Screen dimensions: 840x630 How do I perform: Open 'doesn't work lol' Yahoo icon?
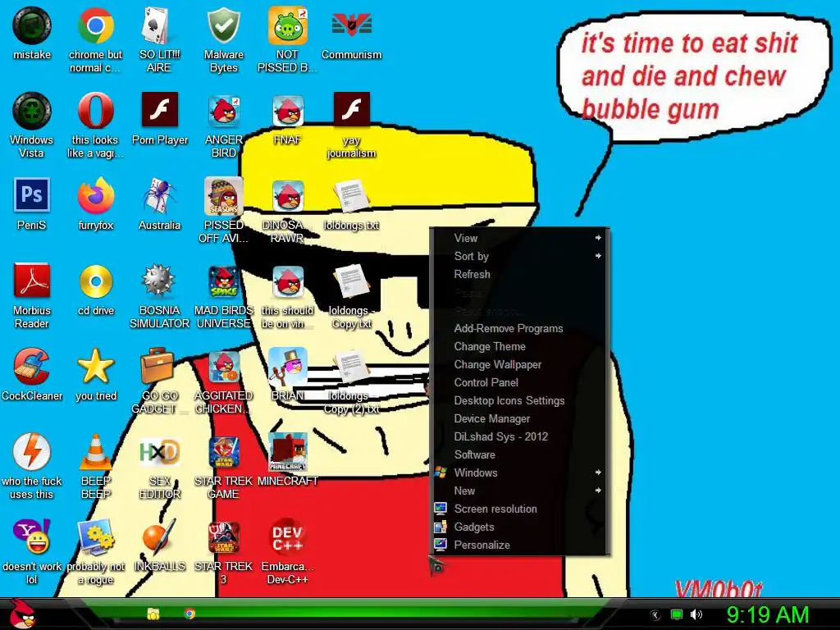[x=32, y=536]
